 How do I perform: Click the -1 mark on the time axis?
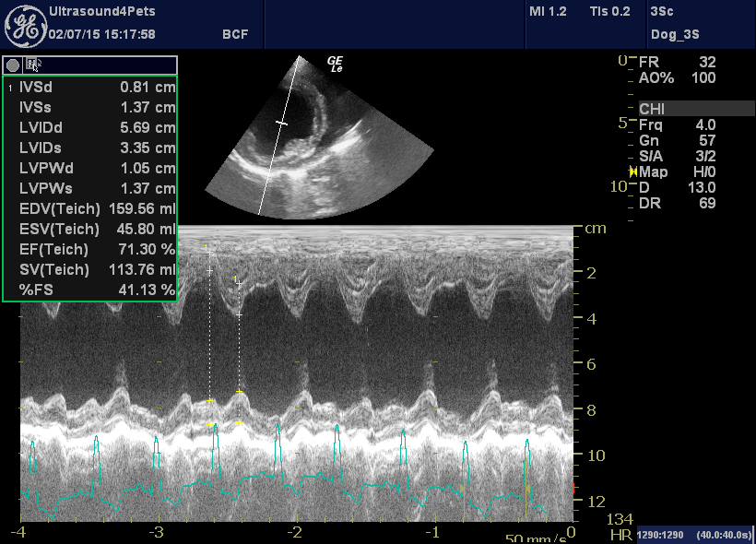tap(433, 532)
